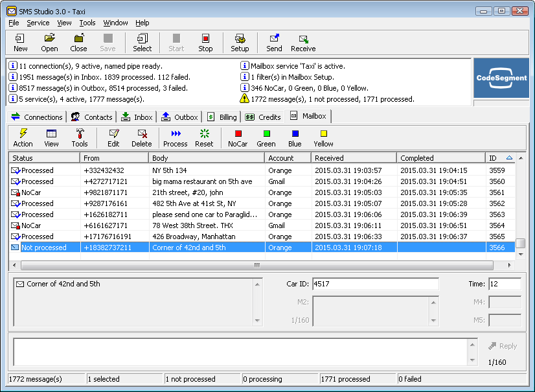
Task: Open the Action lightning bolt tool
Action: pyautogui.click(x=23, y=138)
